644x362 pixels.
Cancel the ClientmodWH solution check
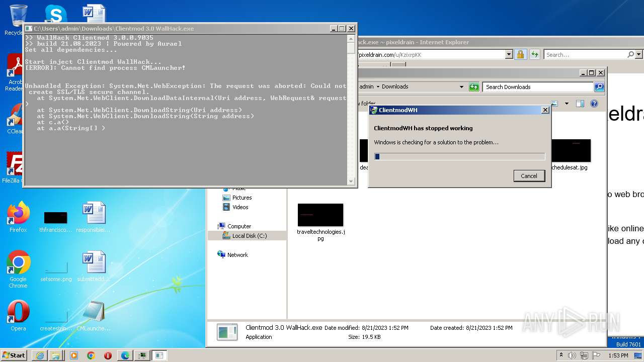[529, 176]
